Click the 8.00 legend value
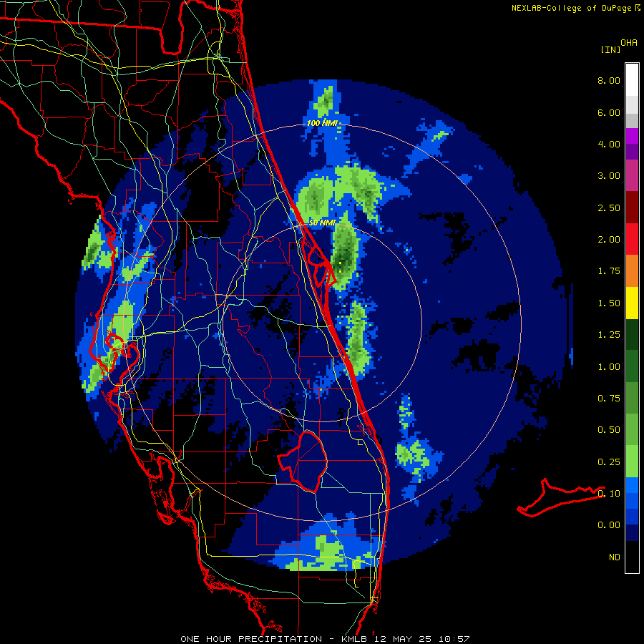The width and height of the screenshot is (644, 644). tap(609, 80)
